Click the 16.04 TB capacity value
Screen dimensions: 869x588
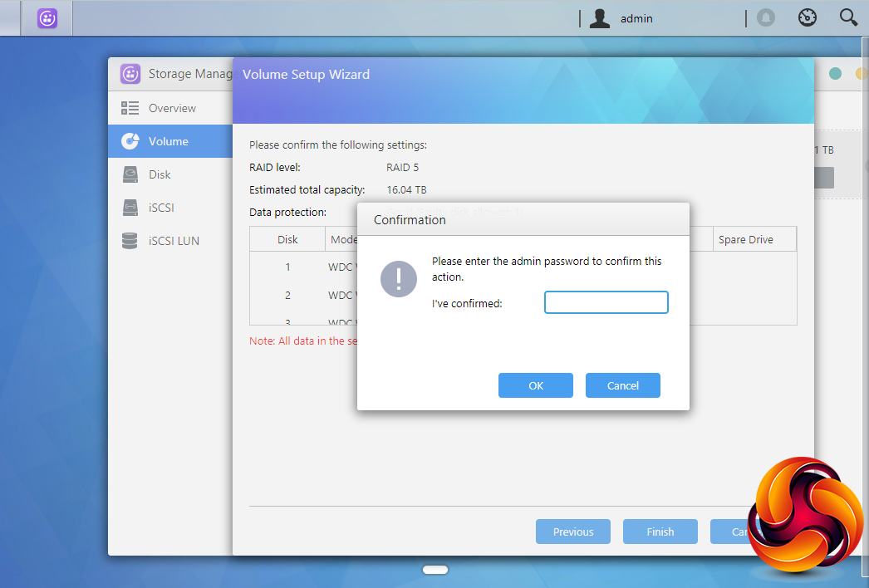click(406, 189)
